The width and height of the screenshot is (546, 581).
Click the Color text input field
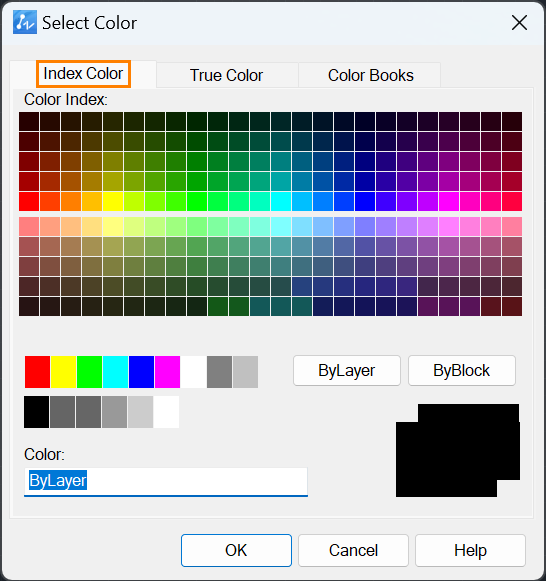[166, 482]
